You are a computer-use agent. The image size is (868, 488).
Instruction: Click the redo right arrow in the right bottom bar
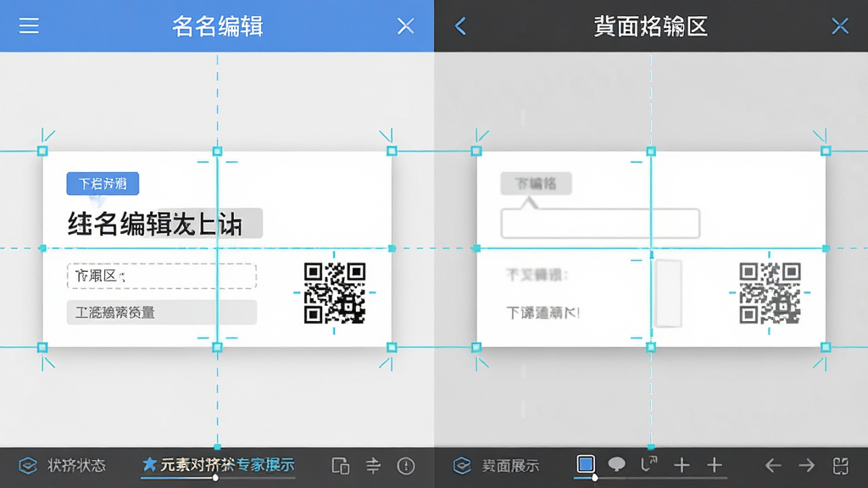pos(807,465)
